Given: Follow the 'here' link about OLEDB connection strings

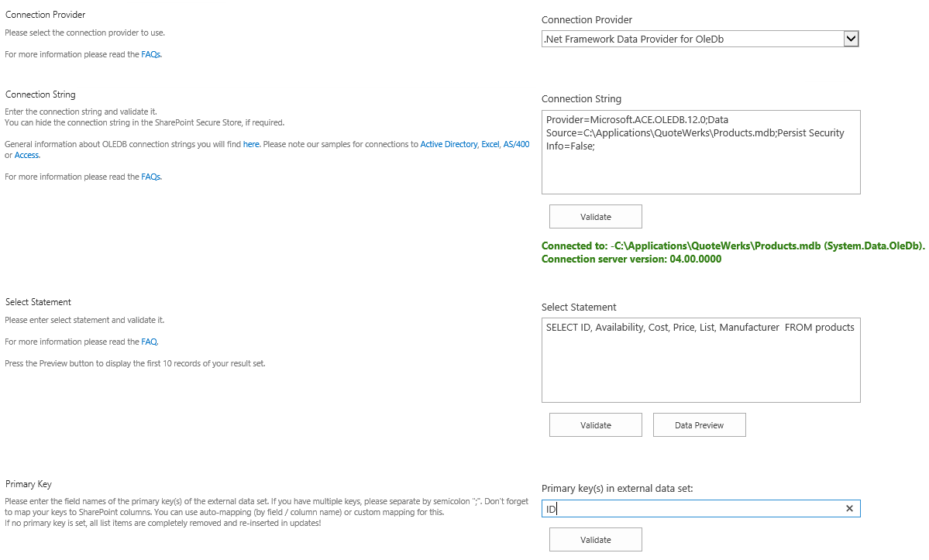Looking at the screenshot, I should click(x=251, y=145).
